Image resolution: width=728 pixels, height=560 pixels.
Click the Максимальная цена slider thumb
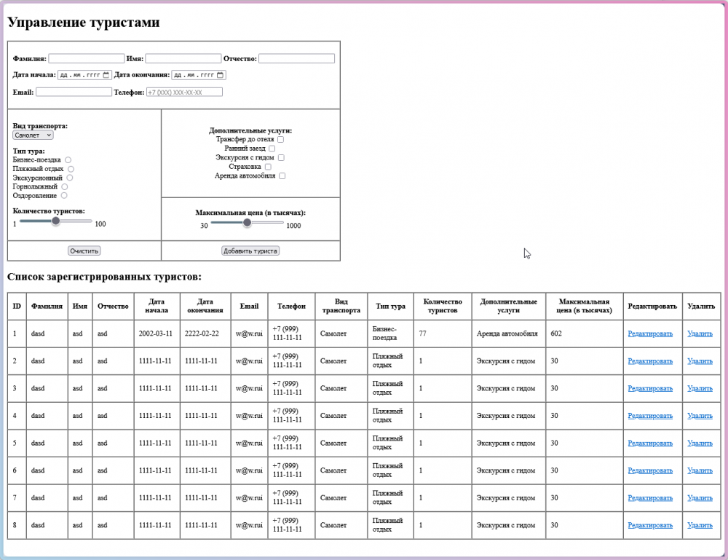[x=247, y=223]
